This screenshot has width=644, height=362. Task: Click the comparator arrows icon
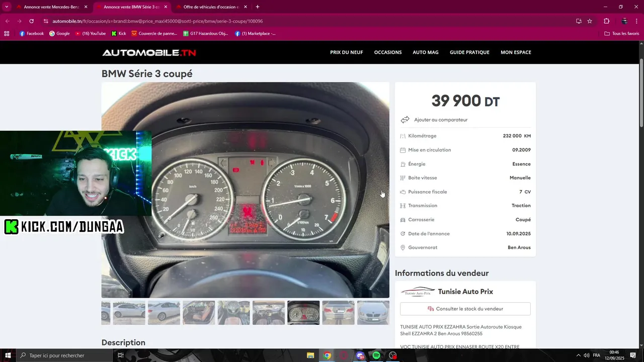[405, 120]
